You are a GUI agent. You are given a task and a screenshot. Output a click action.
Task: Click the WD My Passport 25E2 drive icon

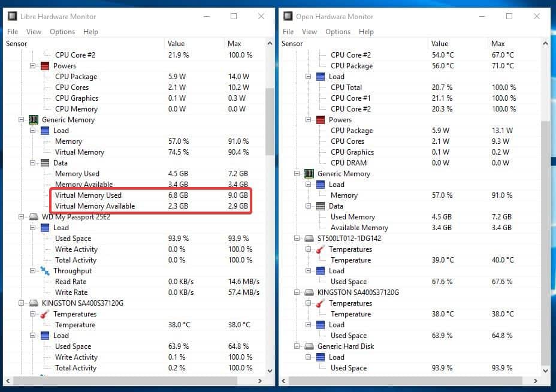point(33,216)
